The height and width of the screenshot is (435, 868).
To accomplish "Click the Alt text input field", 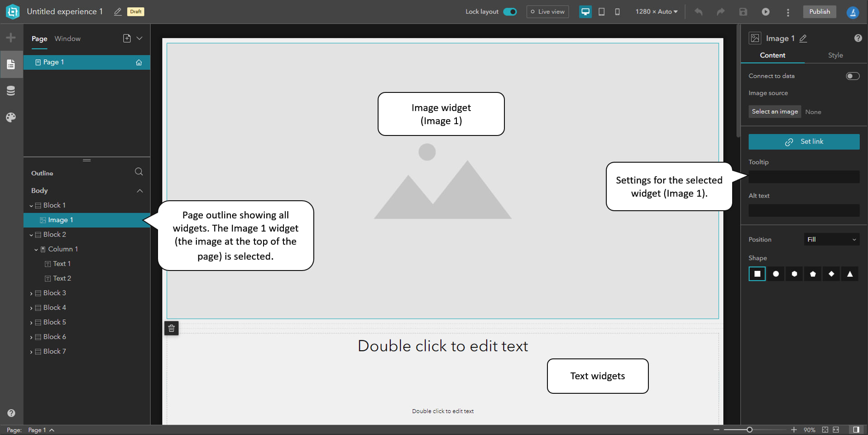I will [x=804, y=210].
